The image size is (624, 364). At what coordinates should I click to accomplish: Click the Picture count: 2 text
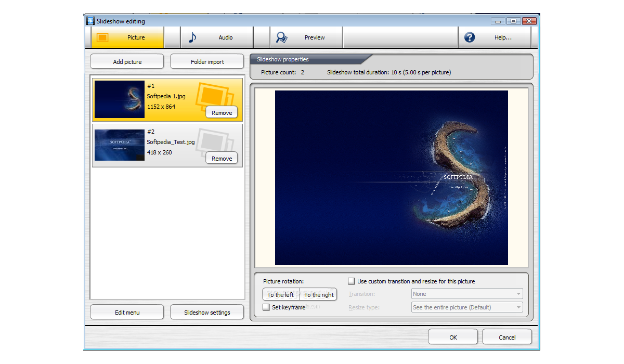[x=282, y=72]
